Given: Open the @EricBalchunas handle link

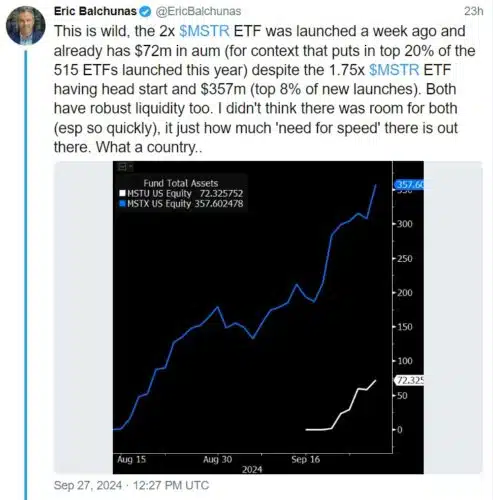Looking at the screenshot, I should click(198, 11).
